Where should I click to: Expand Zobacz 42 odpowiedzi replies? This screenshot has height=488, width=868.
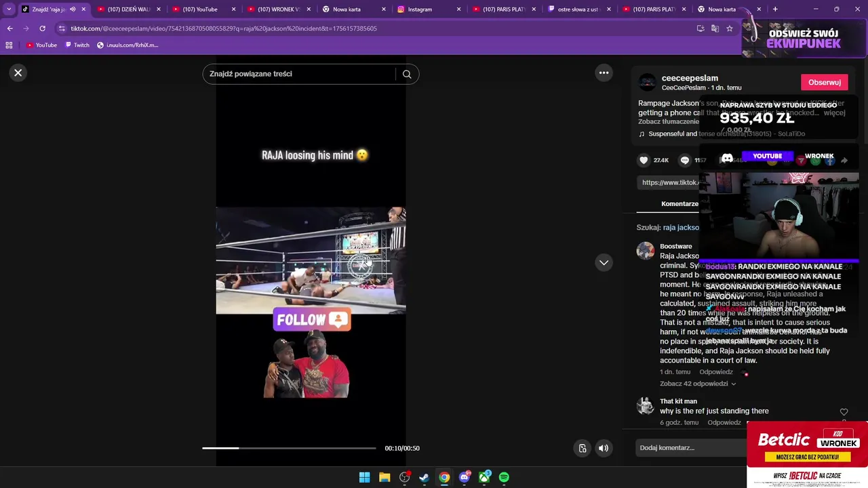tap(698, 384)
